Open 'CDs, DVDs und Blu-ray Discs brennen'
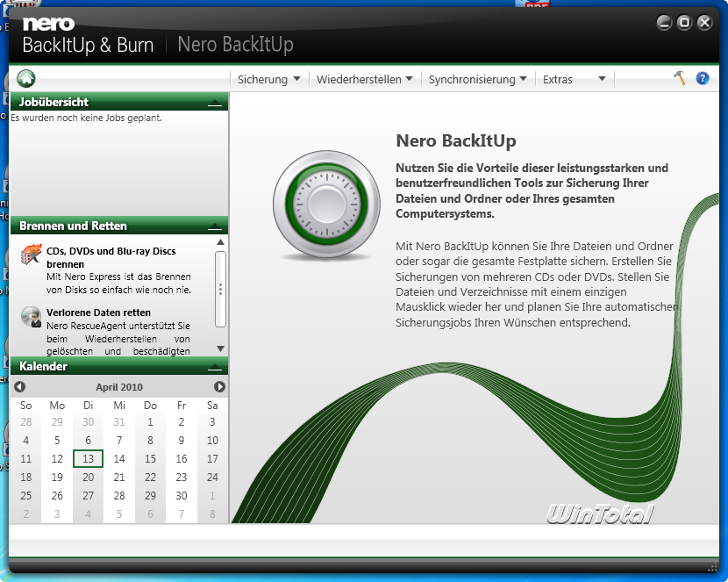The height and width of the screenshot is (582, 728). pyautogui.click(x=111, y=257)
